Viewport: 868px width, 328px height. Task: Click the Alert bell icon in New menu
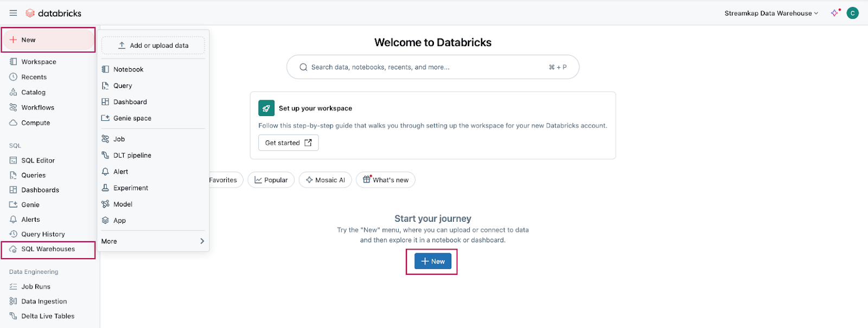pyautogui.click(x=105, y=172)
